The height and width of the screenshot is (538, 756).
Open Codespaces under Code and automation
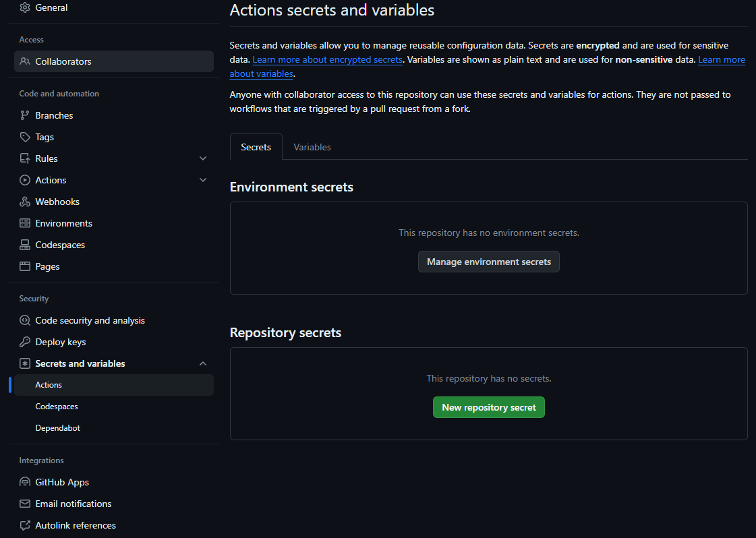coord(60,245)
